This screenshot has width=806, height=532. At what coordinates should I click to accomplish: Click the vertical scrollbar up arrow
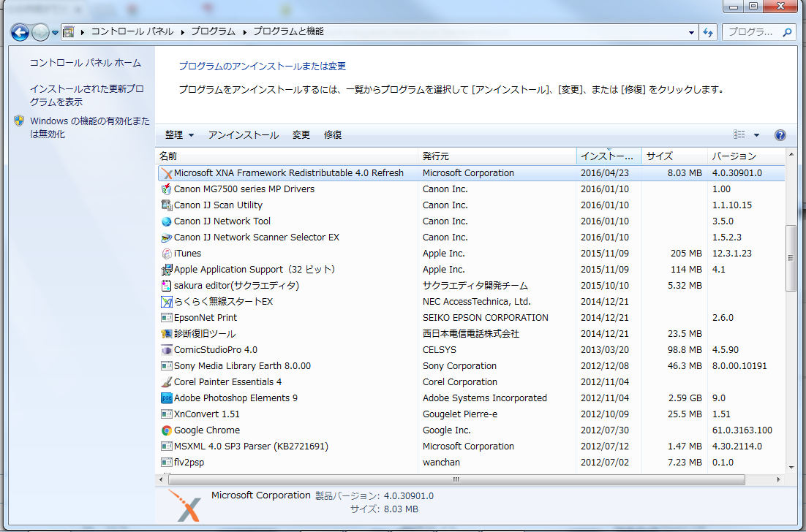tap(791, 154)
